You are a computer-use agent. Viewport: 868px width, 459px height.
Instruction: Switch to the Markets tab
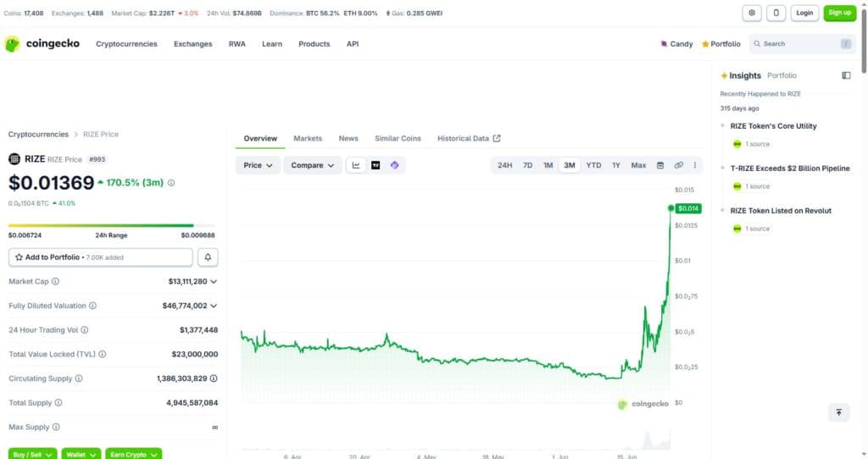pyautogui.click(x=308, y=138)
